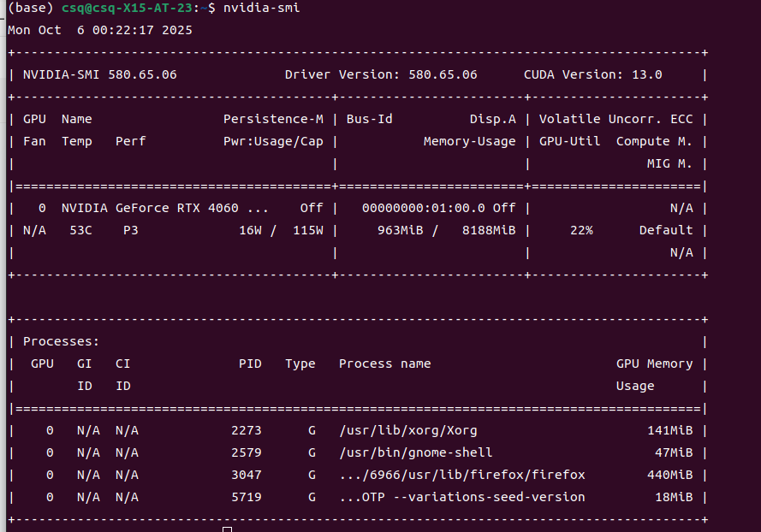The image size is (761, 532).
Task: Click process name '/usr/lib/xorg/Xorg'
Action: (408, 430)
